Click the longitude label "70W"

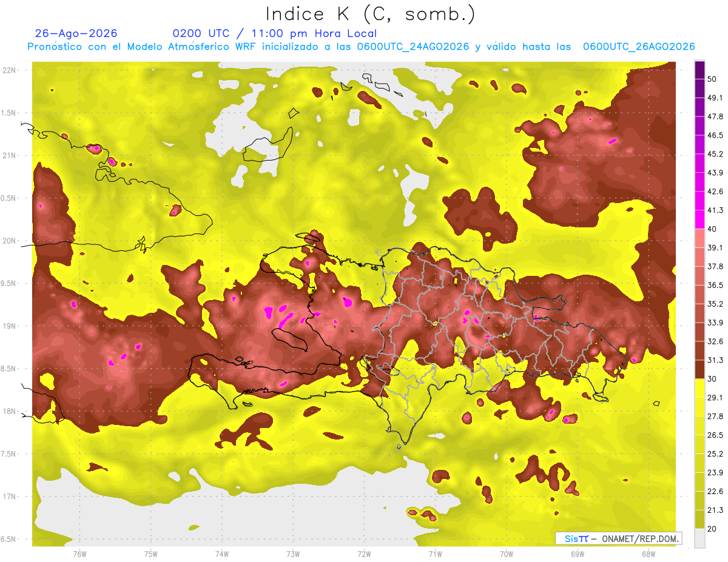tap(506, 554)
